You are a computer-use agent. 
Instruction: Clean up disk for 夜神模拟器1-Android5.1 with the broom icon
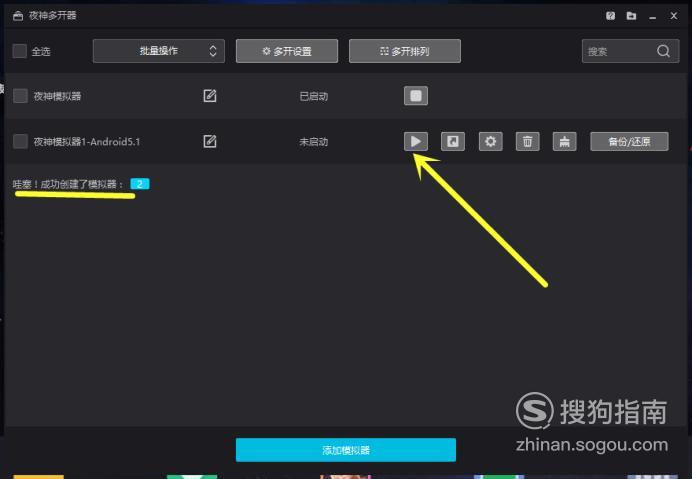(x=564, y=141)
